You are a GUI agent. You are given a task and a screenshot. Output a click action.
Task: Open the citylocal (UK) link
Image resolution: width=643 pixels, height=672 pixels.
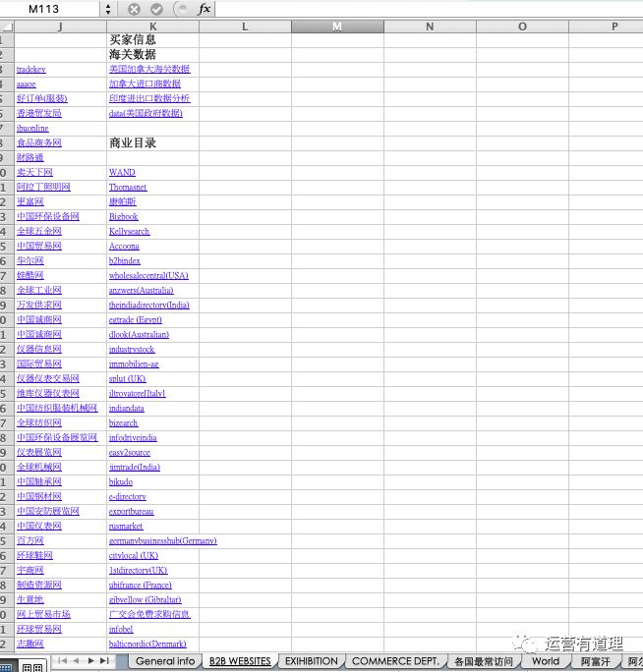click(134, 555)
